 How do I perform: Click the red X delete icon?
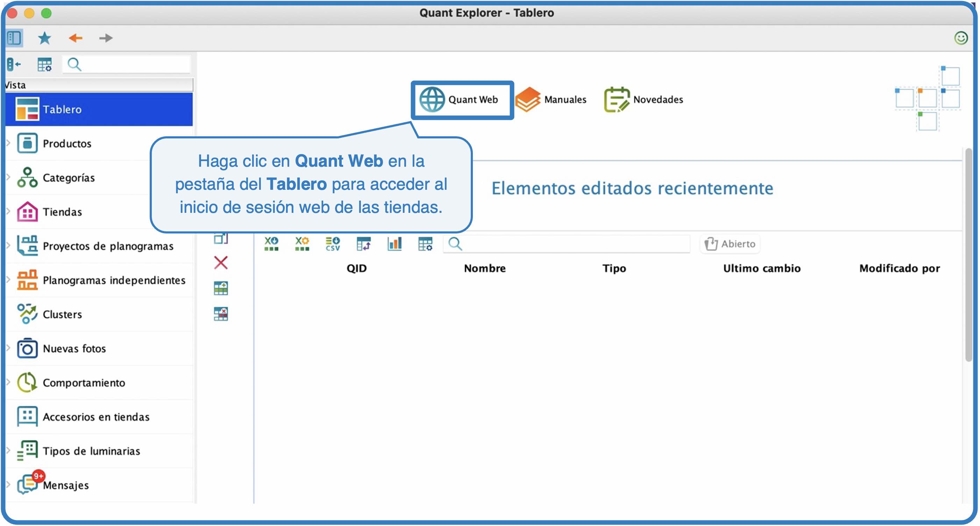(221, 262)
